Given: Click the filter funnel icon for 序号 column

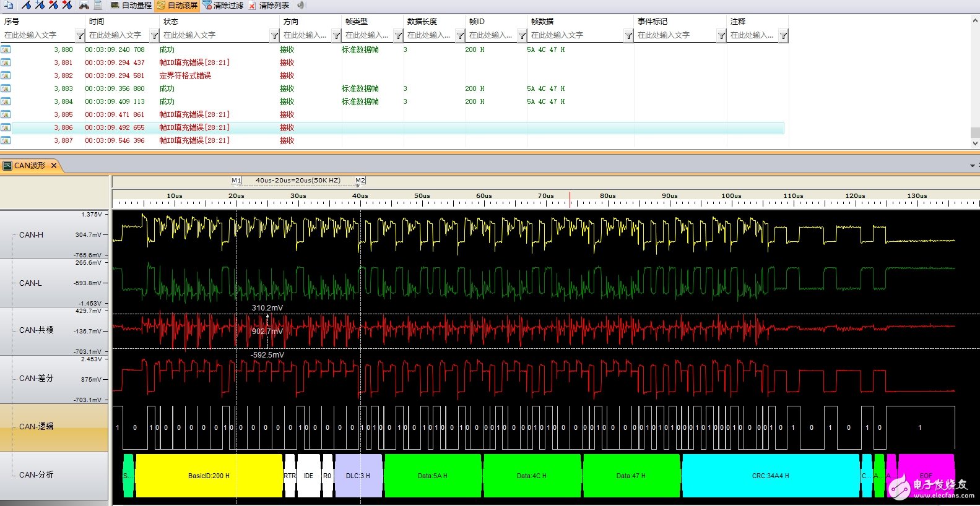Looking at the screenshot, I should 80,36.
